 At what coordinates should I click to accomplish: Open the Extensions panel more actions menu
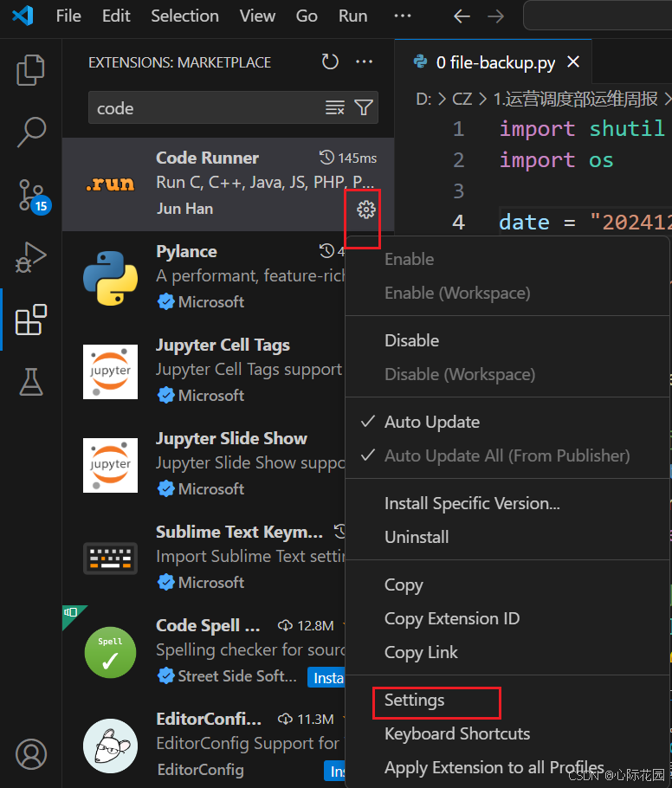(x=364, y=61)
